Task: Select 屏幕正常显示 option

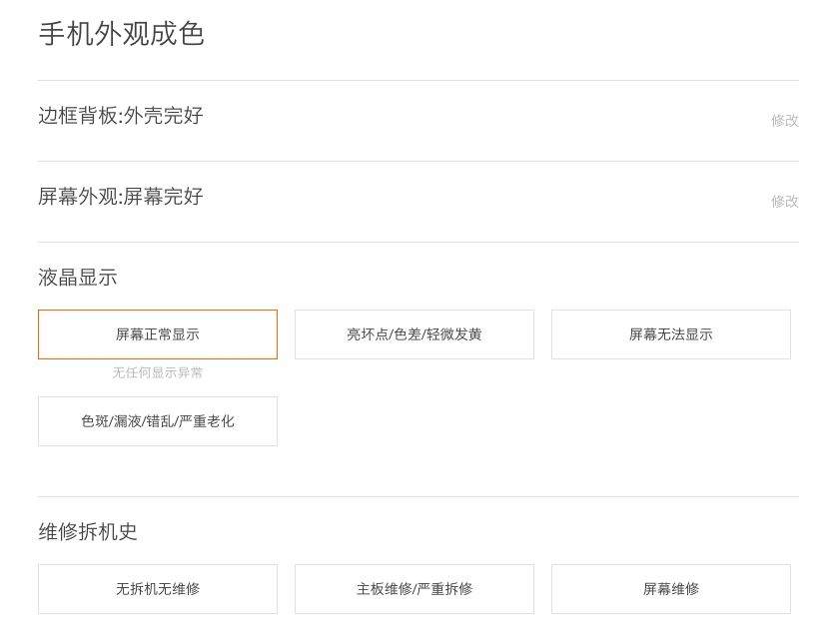Action: [158, 334]
